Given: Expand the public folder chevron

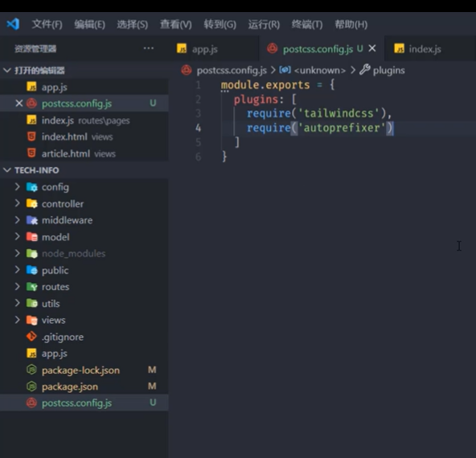Looking at the screenshot, I should pyautogui.click(x=18, y=270).
